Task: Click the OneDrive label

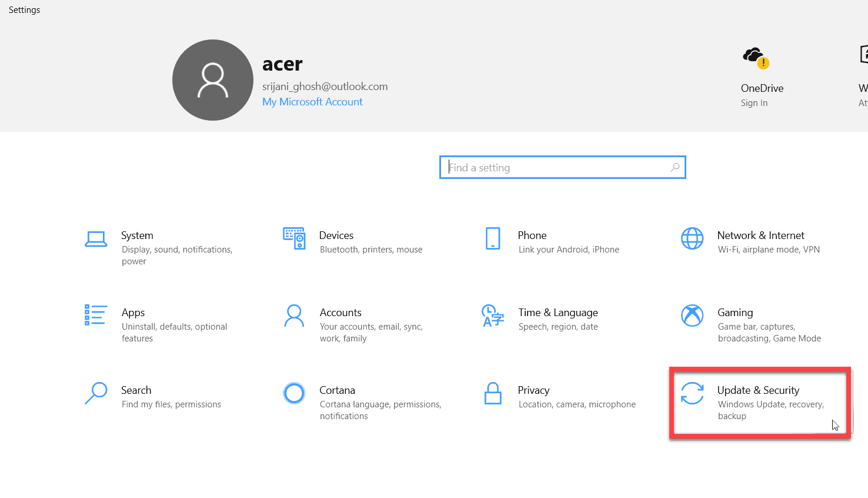Action: click(762, 88)
